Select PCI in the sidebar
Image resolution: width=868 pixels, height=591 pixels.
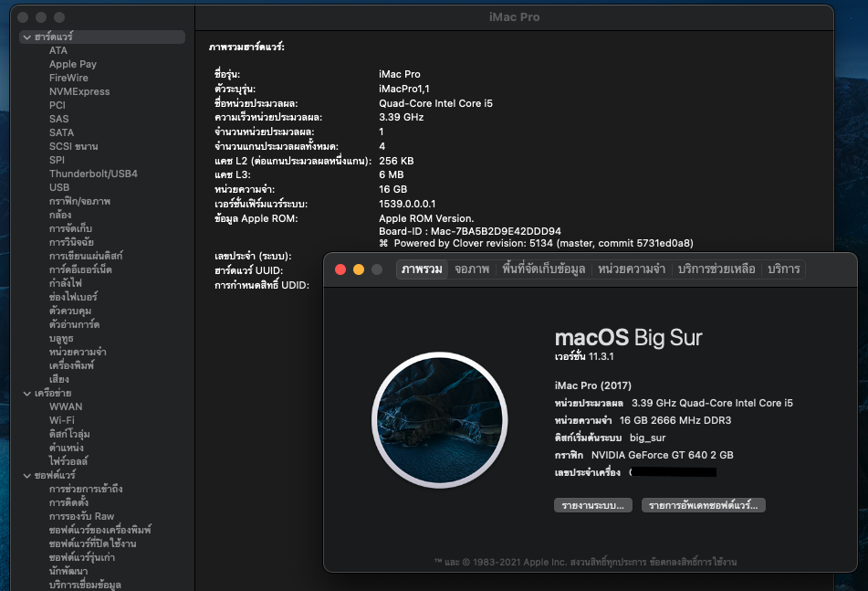(x=57, y=105)
